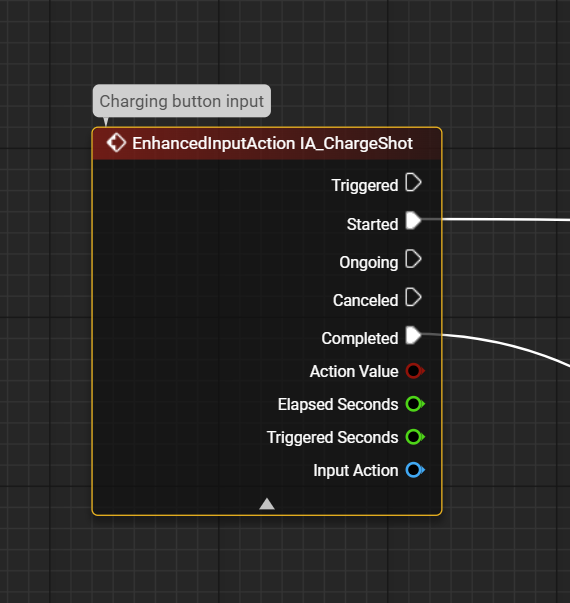Collapse node pins with bottom triangle arrow
Screen dimensions: 570x603
point(267,504)
